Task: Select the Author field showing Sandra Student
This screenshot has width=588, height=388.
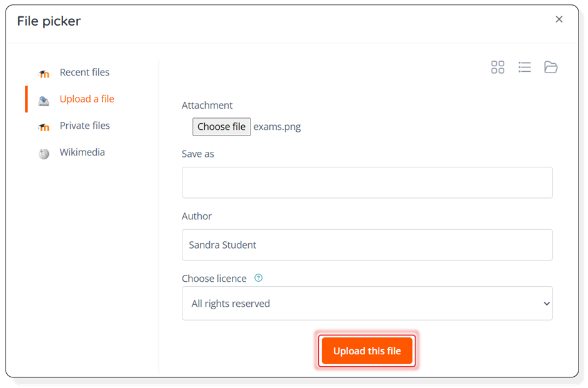Action: click(367, 245)
